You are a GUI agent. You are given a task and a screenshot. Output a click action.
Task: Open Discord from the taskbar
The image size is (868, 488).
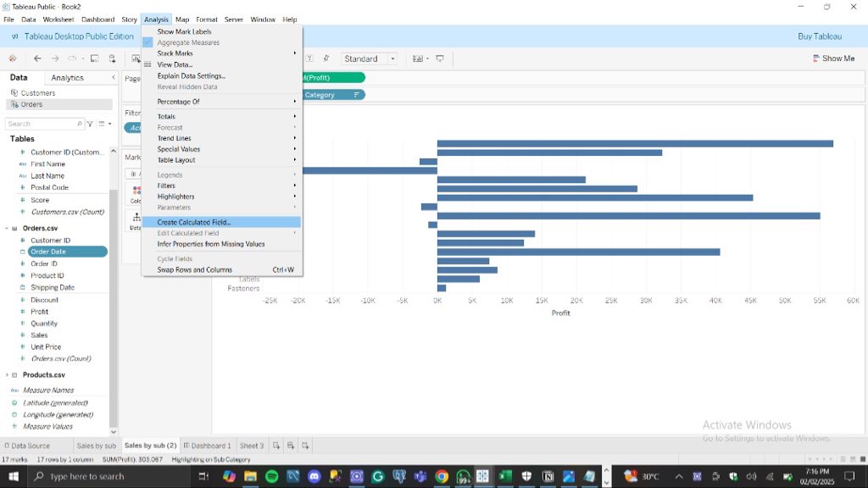tap(314, 476)
